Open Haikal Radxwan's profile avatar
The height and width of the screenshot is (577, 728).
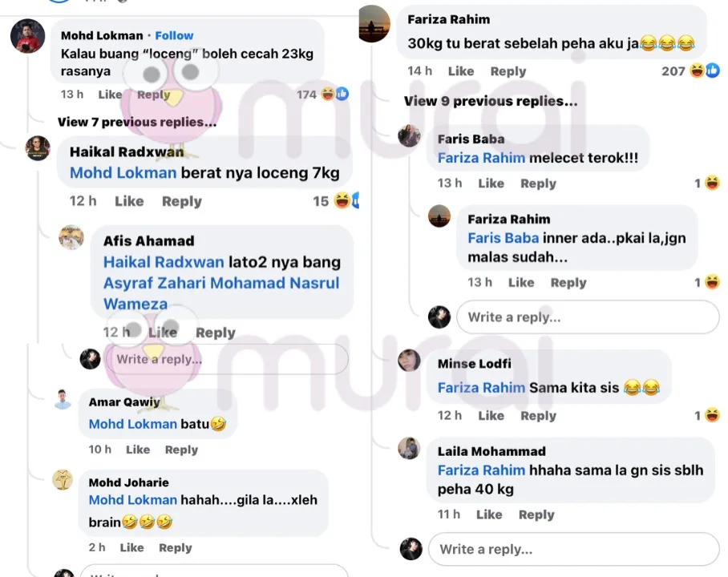[x=38, y=148]
